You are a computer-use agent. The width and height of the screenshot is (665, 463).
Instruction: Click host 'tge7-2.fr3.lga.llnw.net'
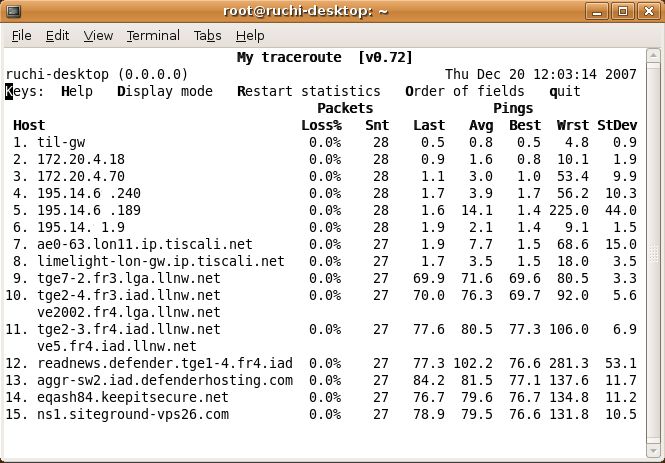[x=129, y=279]
